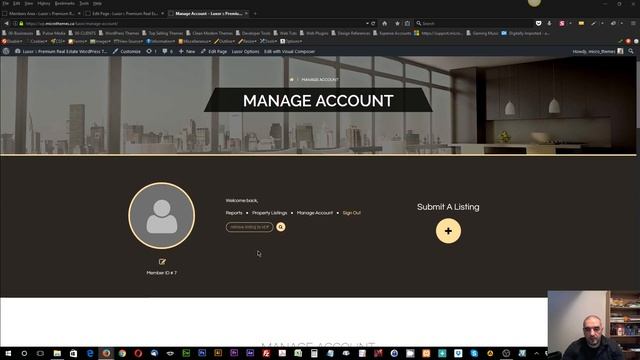Click the home icon in the breadcrumb
The width and height of the screenshot is (640, 360).
click(291, 80)
